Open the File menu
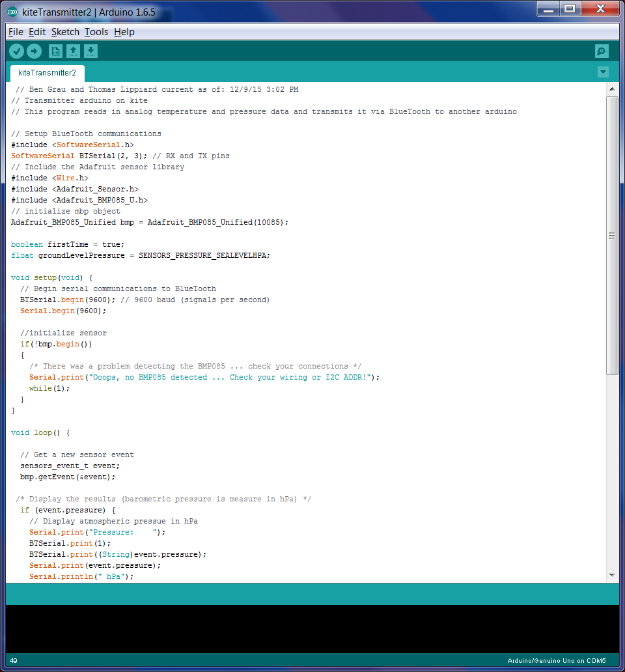Screen dimensions: 625x672 coord(16,32)
